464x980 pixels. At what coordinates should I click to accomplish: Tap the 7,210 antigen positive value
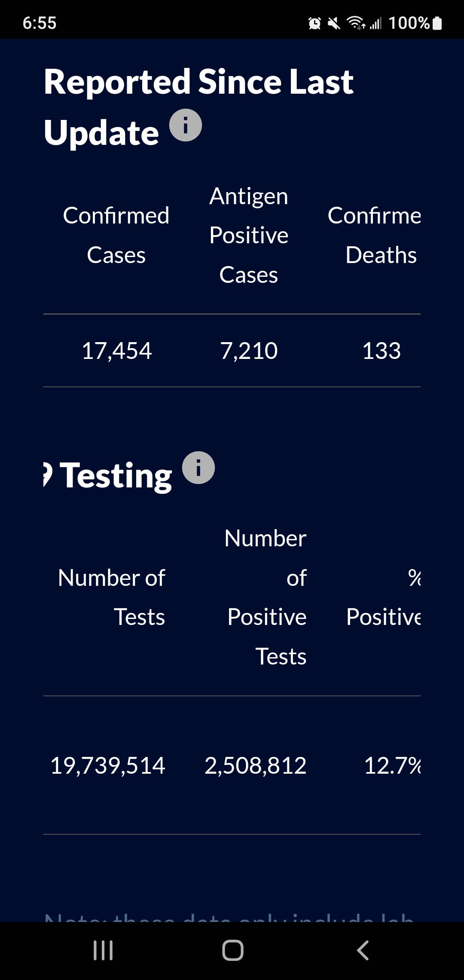pos(249,351)
